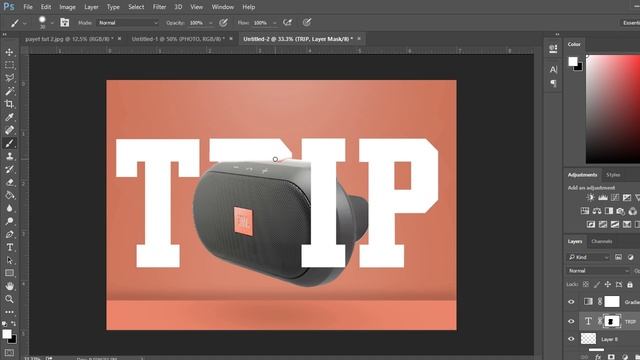Viewport: 640px width, 360px height.
Task: Select the Rectangular Marquee tool
Action: coord(9,65)
